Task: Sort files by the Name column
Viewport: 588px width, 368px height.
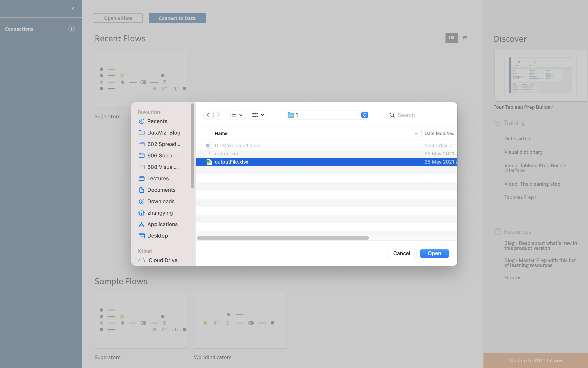Action: pyautogui.click(x=221, y=133)
